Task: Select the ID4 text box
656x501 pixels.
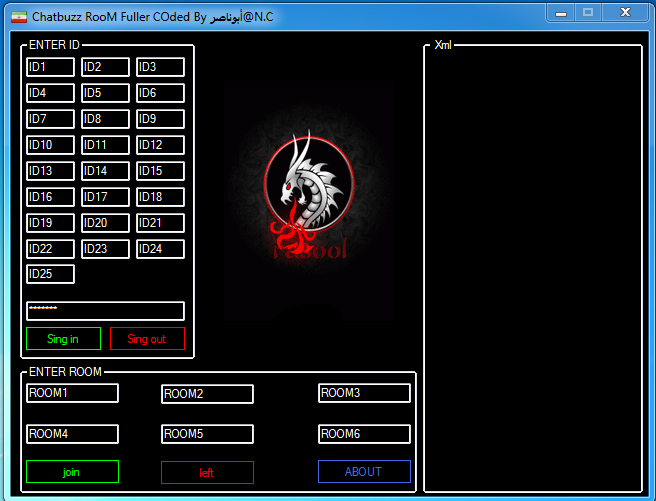Action: pyautogui.click(x=50, y=93)
